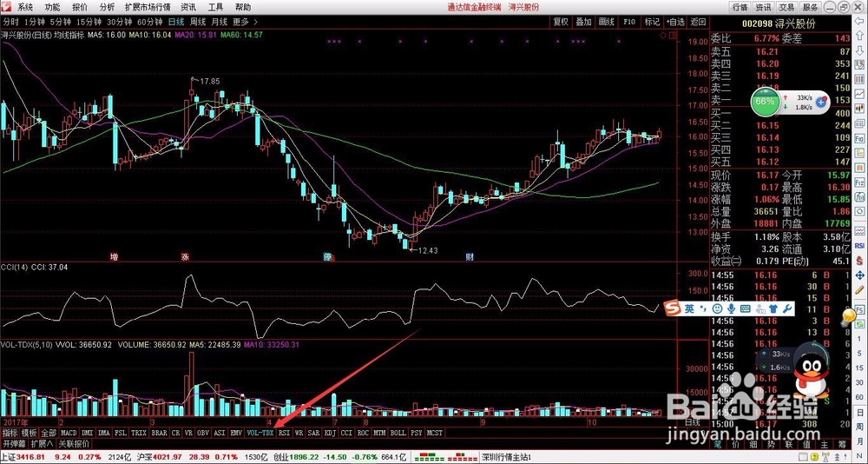Select the KDJ indicator tab
The height and width of the screenshot is (464, 868).
(x=330, y=433)
